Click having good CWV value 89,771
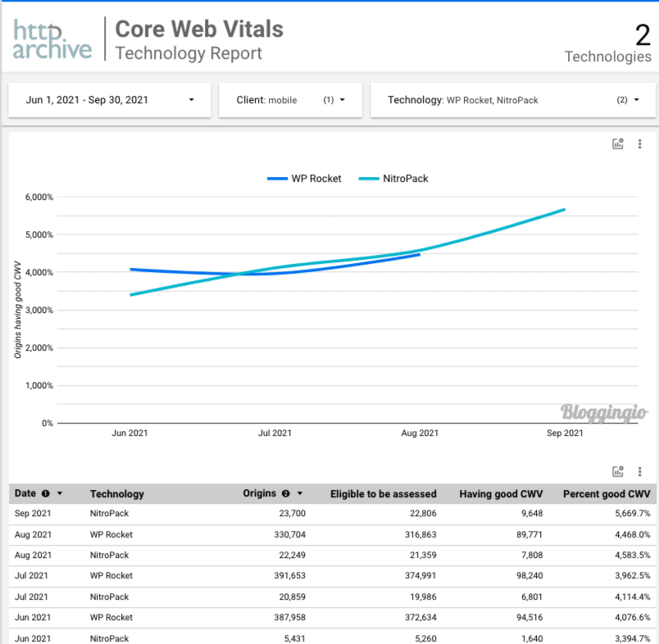The width and height of the screenshot is (659, 644). [529, 535]
